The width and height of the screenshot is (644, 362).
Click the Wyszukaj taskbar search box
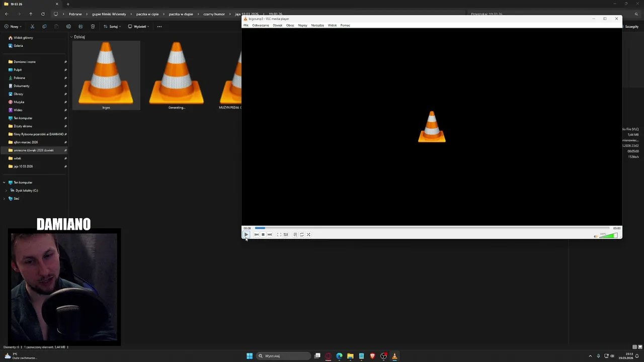coord(283,356)
